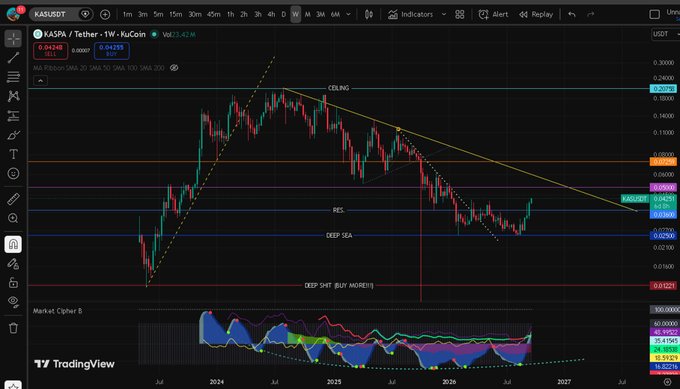The width and height of the screenshot is (680, 389).
Task: Open the user profile avatar menu
Action: coord(13,14)
